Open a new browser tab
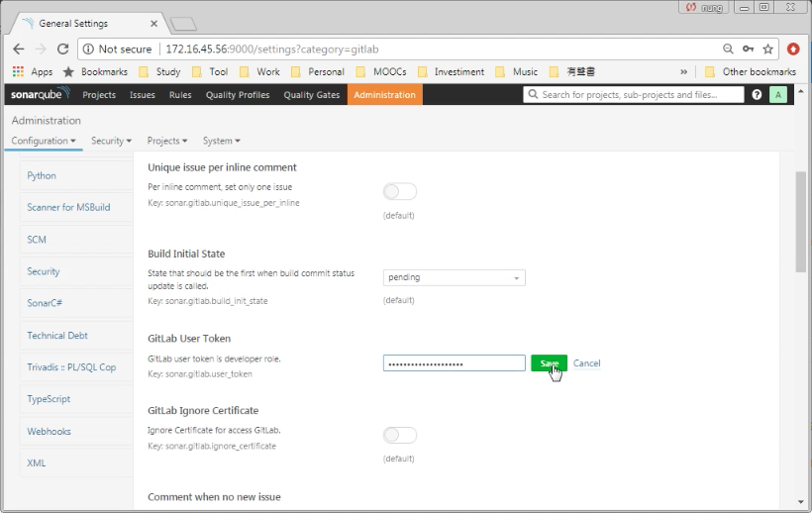Viewport: 812px width, 513px height. [x=183, y=24]
